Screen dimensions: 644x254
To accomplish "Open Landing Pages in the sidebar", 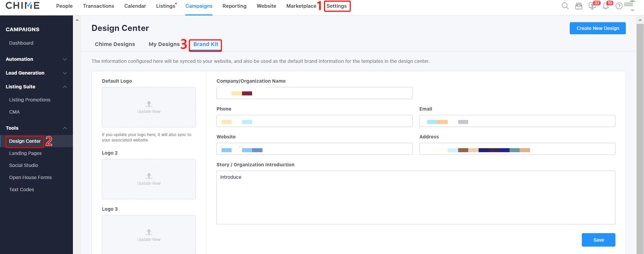I will pyautogui.click(x=25, y=153).
